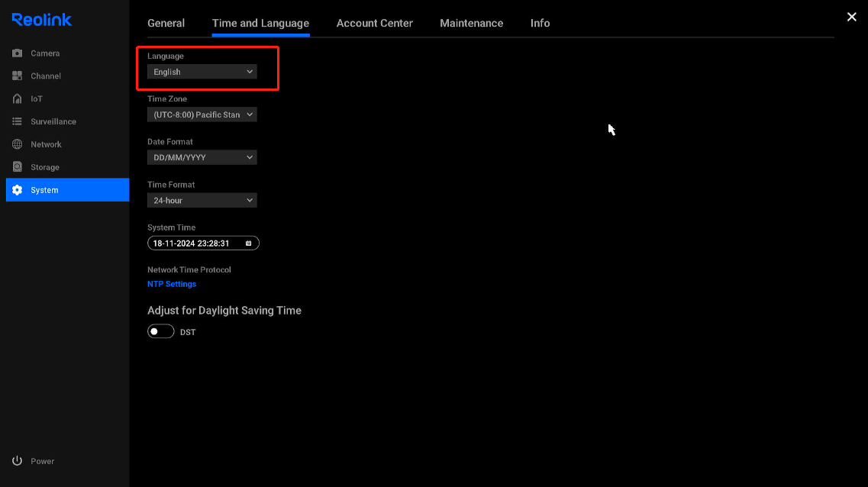The image size is (868, 487).
Task: Select the System section in the sidebar
Action: (x=67, y=190)
